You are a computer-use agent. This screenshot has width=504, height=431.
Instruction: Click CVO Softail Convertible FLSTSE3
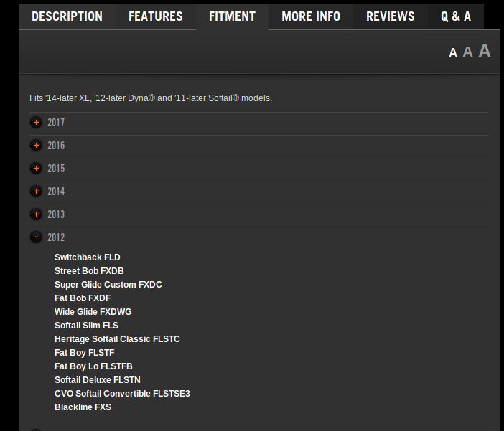pyautogui.click(x=122, y=394)
